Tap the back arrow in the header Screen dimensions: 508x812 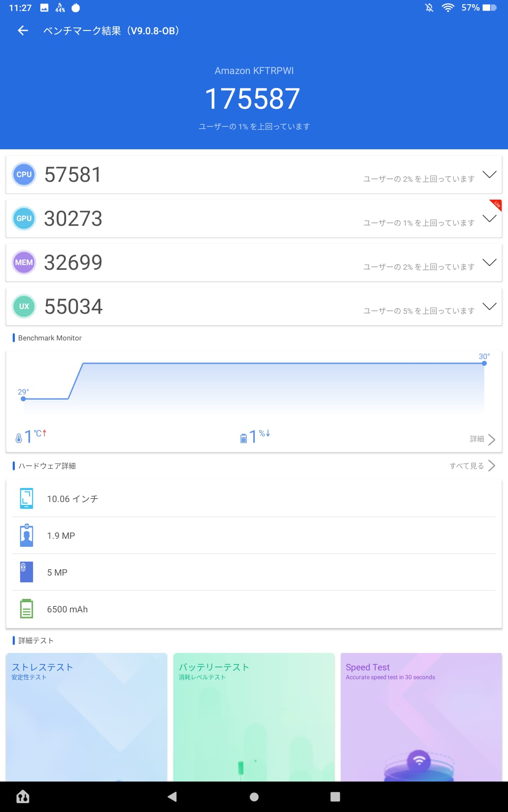coord(23,30)
